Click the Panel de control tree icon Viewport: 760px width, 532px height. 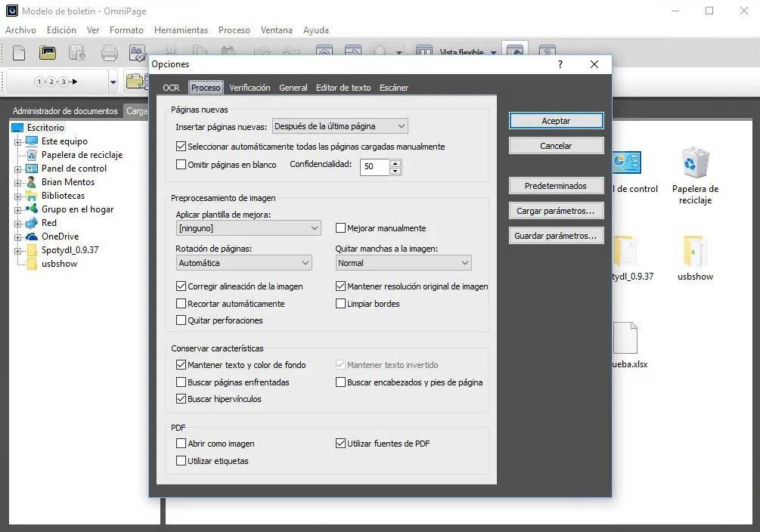[32, 169]
